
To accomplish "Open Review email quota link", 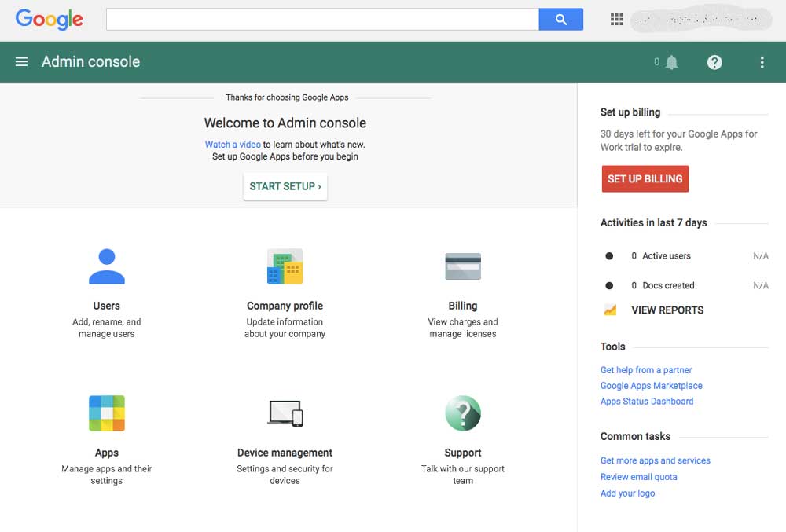I will coord(638,477).
